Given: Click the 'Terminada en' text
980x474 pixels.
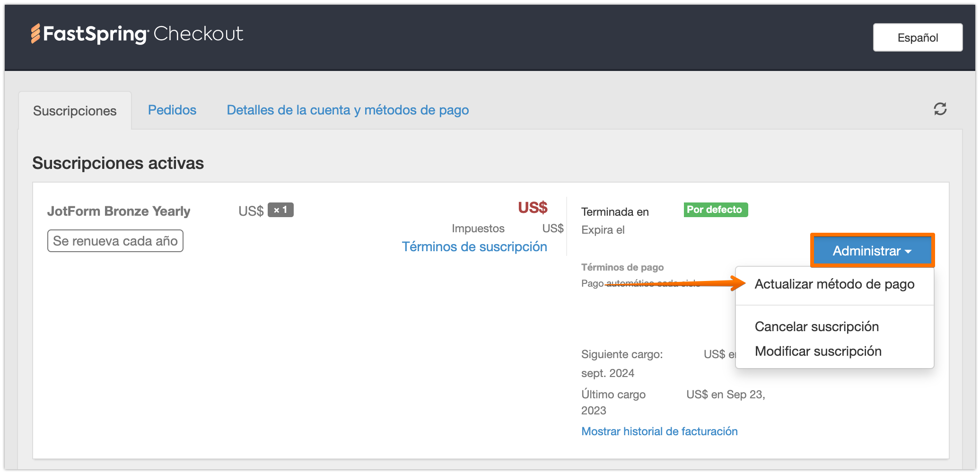Looking at the screenshot, I should [x=615, y=212].
